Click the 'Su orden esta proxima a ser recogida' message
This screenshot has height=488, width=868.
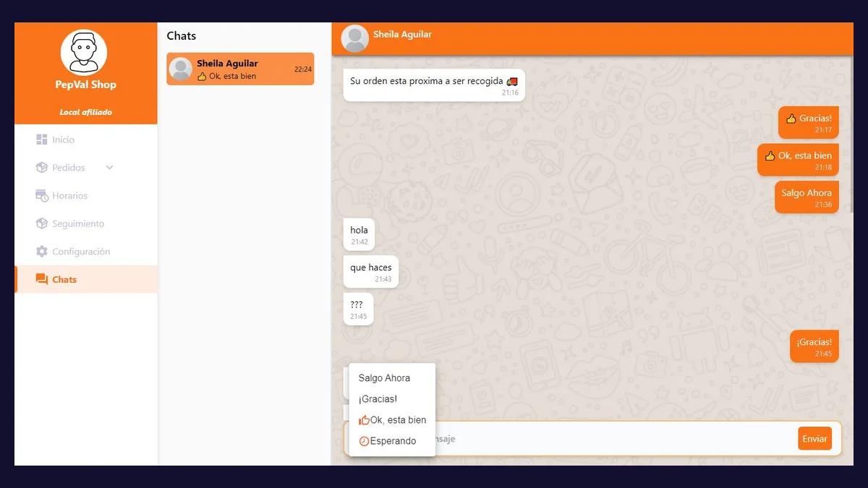click(434, 85)
